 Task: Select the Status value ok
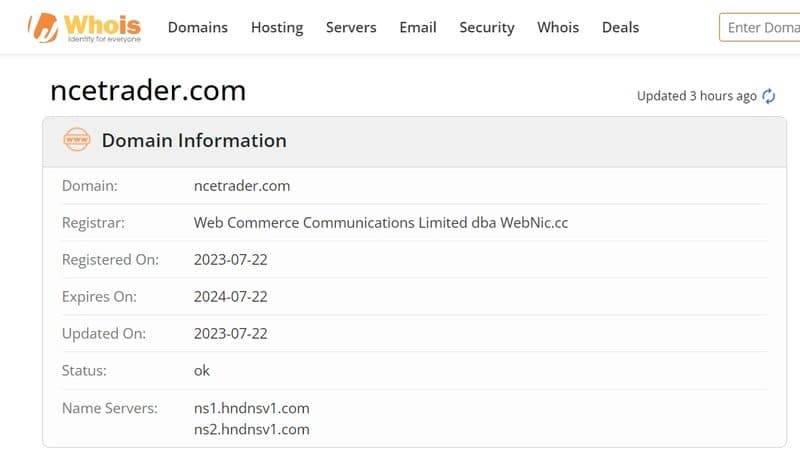click(x=202, y=370)
